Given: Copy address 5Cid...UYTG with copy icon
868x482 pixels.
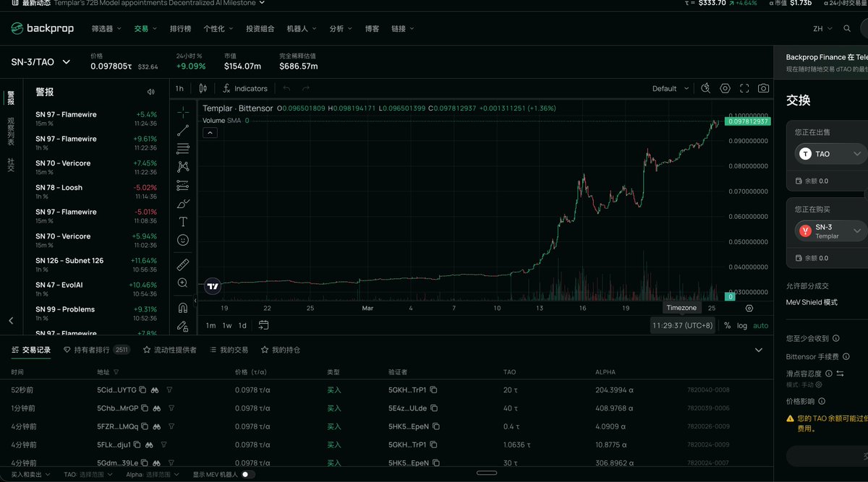Looking at the screenshot, I should click(142, 390).
